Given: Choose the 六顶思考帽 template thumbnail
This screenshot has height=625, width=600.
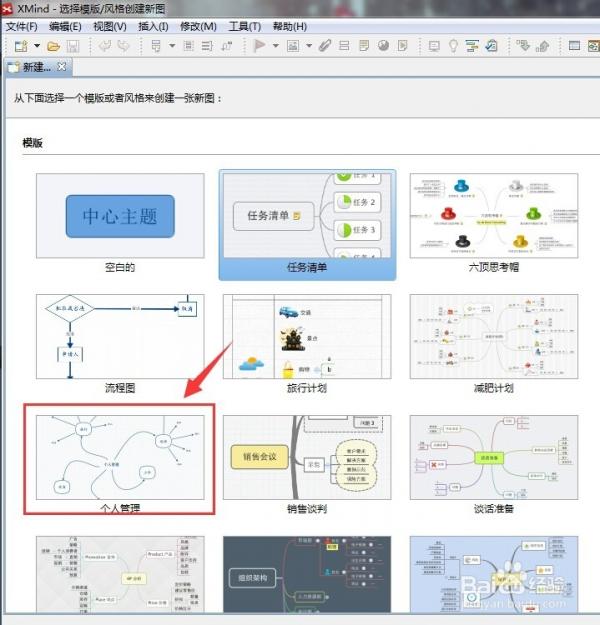Looking at the screenshot, I should point(494,216).
